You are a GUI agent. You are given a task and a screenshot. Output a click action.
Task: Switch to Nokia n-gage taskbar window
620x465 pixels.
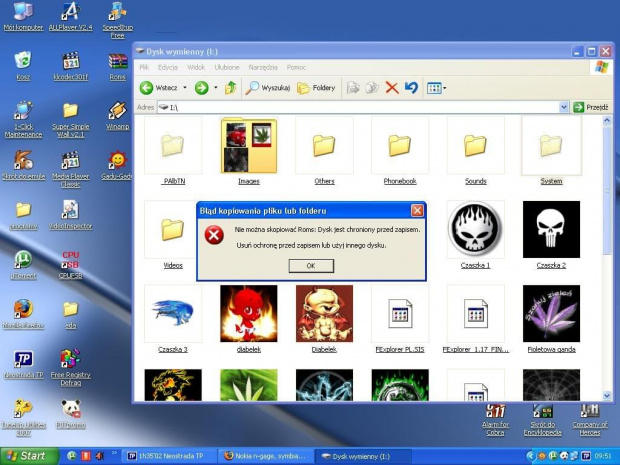point(266,456)
